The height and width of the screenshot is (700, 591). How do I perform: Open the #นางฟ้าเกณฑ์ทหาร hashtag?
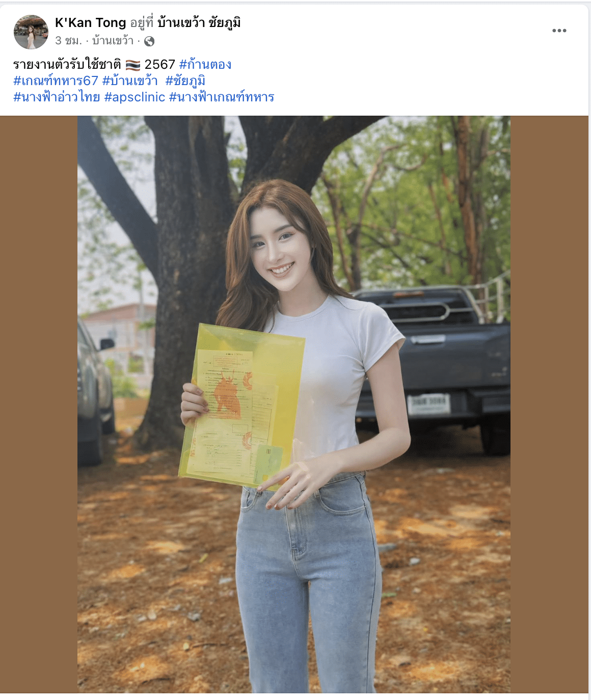(222, 97)
